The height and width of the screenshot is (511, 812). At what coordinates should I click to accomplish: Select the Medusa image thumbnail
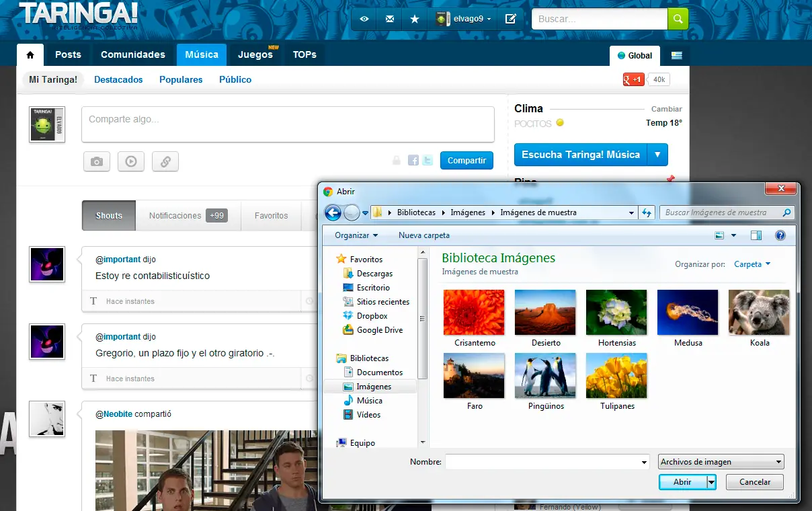688,313
